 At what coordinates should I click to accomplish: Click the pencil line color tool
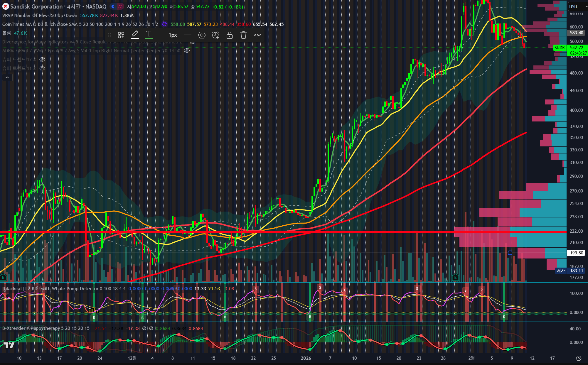[135, 35]
